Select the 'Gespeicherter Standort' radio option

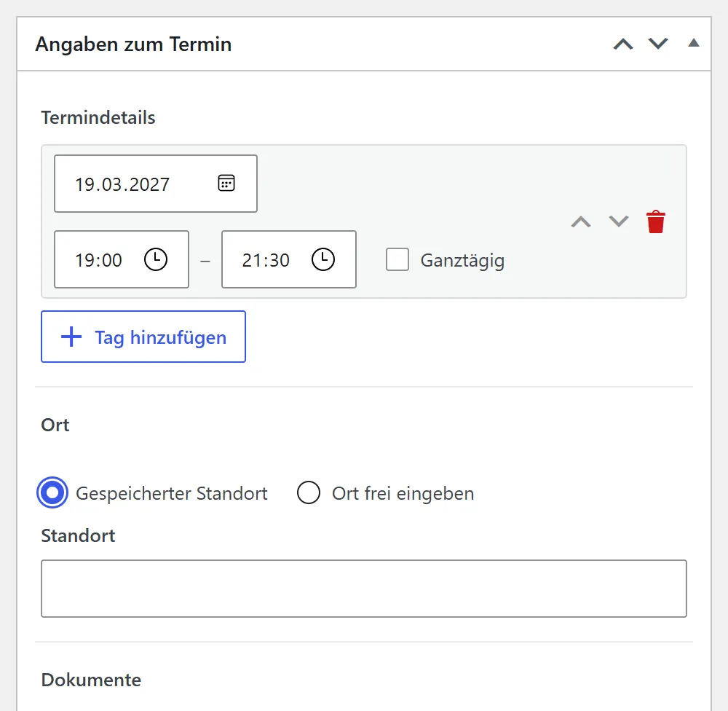52,492
